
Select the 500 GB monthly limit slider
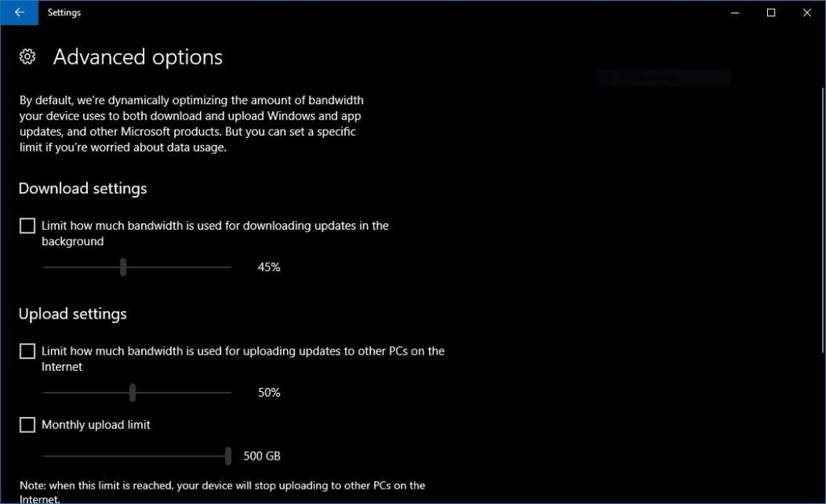coord(227,456)
